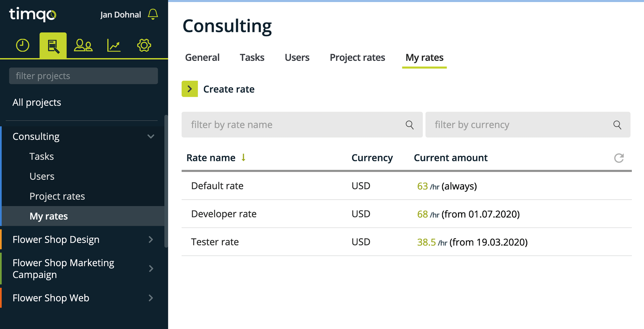Open the reports chart icon
This screenshot has height=329, width=644.
[x=114, y=45]
